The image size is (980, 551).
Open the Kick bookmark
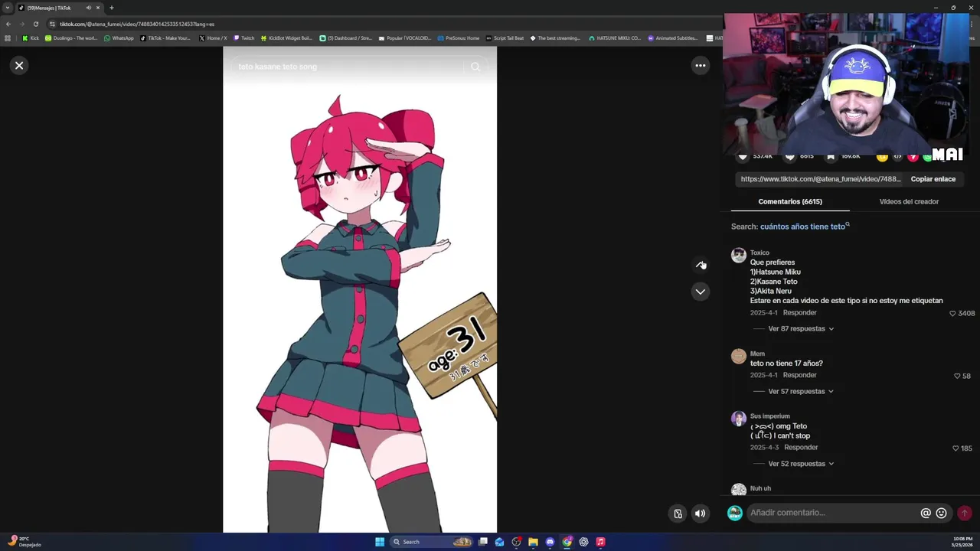[x=31, y=38]
